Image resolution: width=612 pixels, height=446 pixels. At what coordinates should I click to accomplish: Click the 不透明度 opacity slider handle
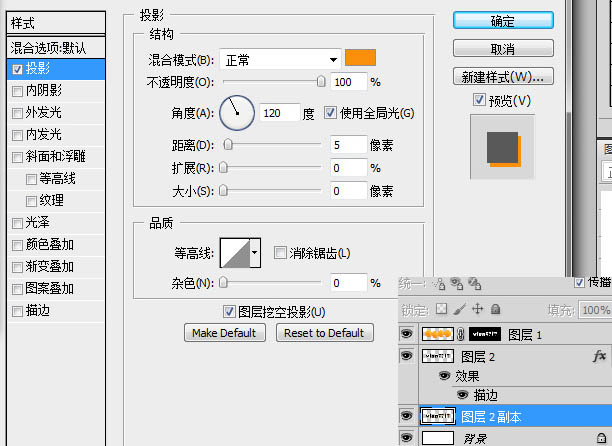[x=321, y=81]
